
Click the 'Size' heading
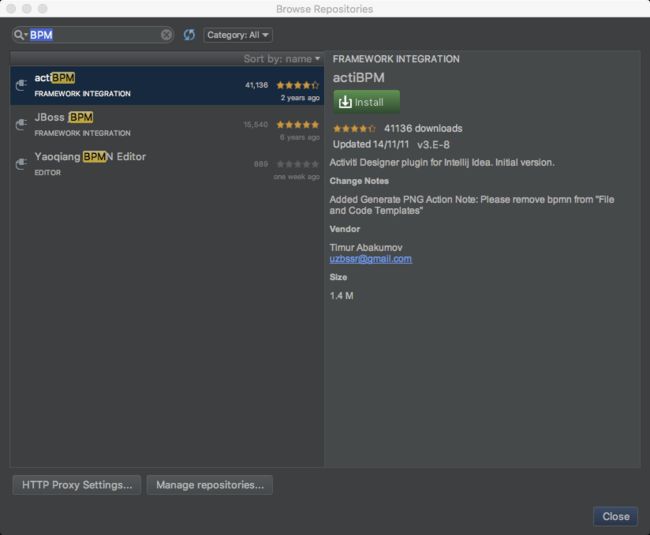click(x=338, y=277)
